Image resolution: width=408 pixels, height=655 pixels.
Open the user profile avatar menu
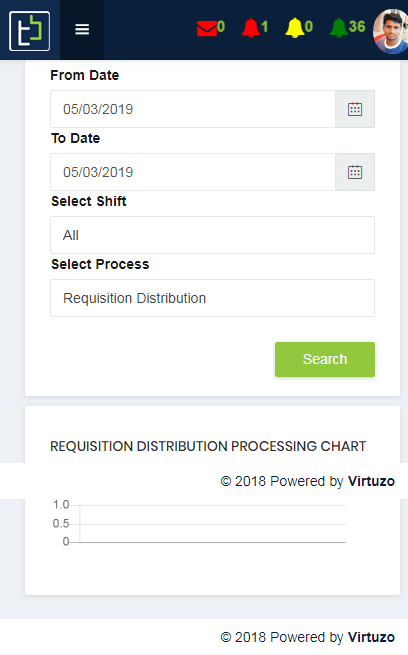coord(391,31)
